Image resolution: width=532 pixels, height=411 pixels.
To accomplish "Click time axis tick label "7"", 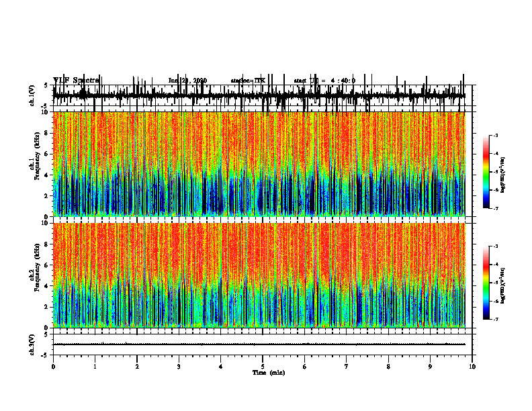I will tap(347, 367).
